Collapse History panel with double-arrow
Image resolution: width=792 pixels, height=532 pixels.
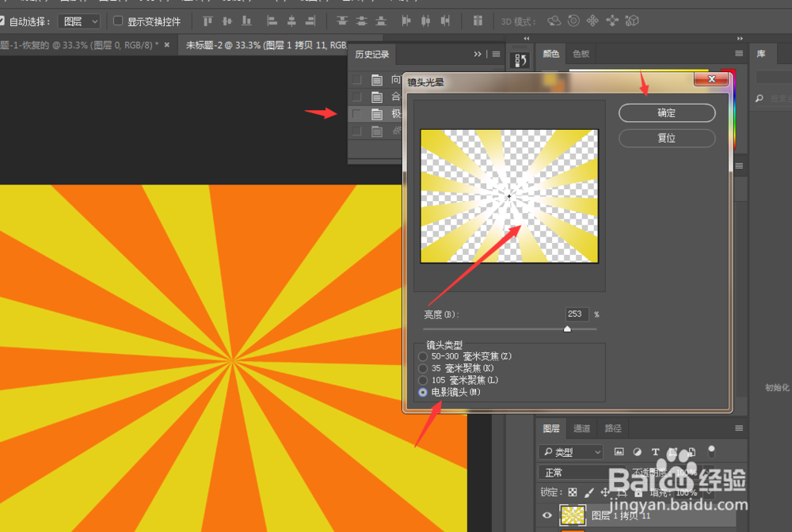click(x=478, y=54)
